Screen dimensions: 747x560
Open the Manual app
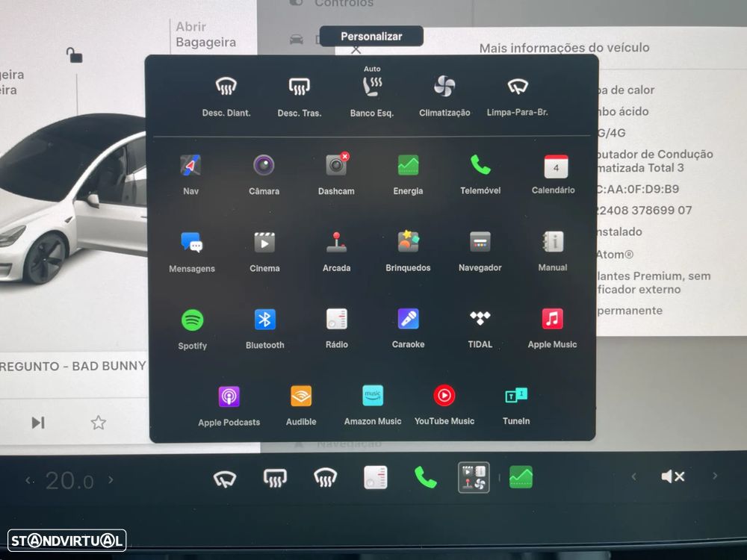coord(553,250)
